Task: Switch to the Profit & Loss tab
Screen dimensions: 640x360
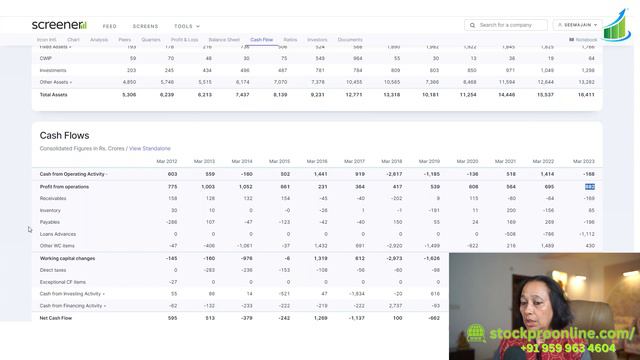Action: click(184, 40)
